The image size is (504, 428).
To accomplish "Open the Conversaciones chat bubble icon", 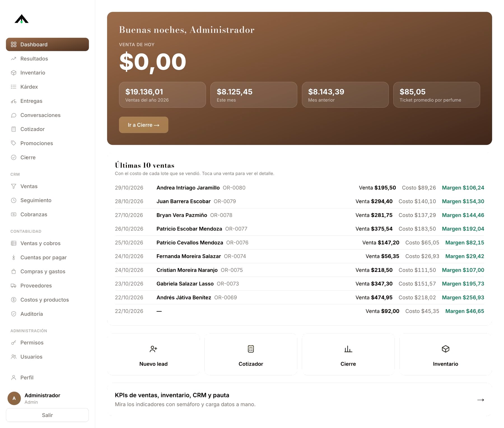I will (x=13, y=115).
